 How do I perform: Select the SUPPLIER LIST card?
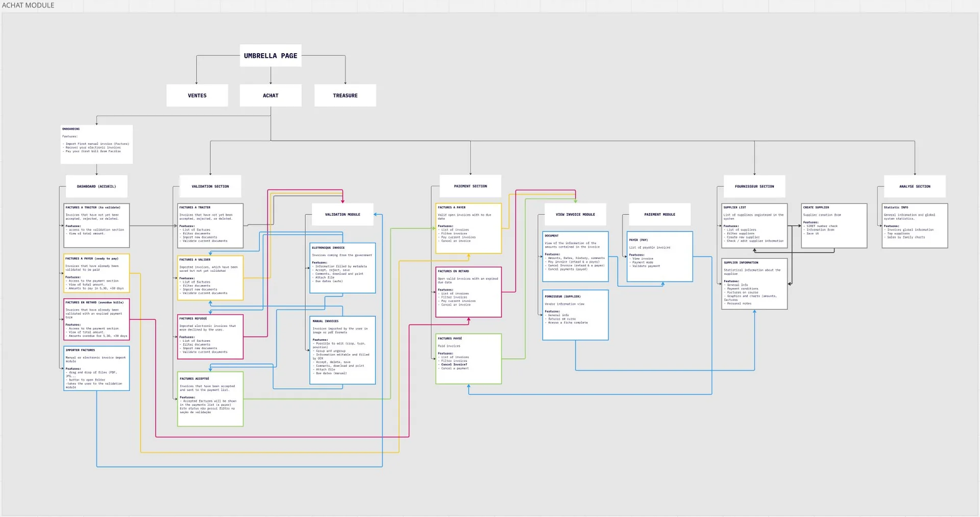(x=754, y=226)
